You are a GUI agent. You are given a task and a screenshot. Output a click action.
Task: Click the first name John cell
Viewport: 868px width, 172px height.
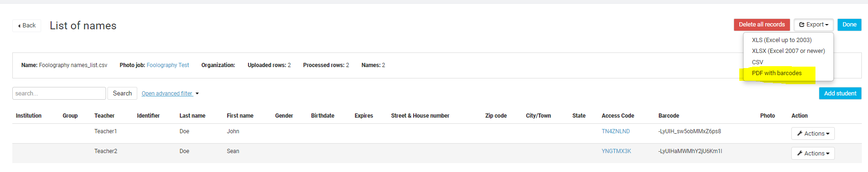click(233, 131)
